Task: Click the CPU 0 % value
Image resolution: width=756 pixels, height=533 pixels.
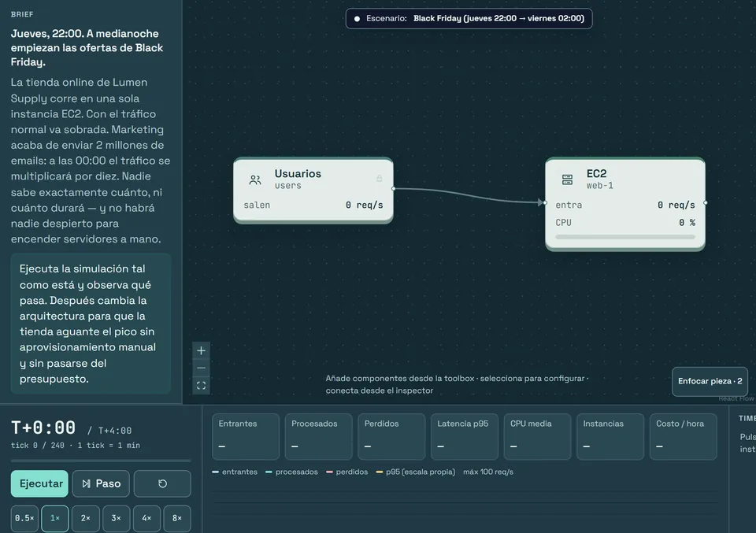Action: click(x=687, y=223)
